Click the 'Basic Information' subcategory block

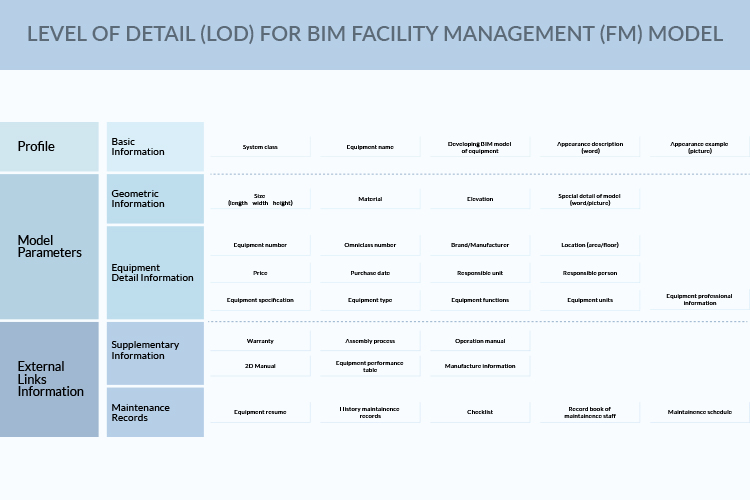click(x=155, y=146)
